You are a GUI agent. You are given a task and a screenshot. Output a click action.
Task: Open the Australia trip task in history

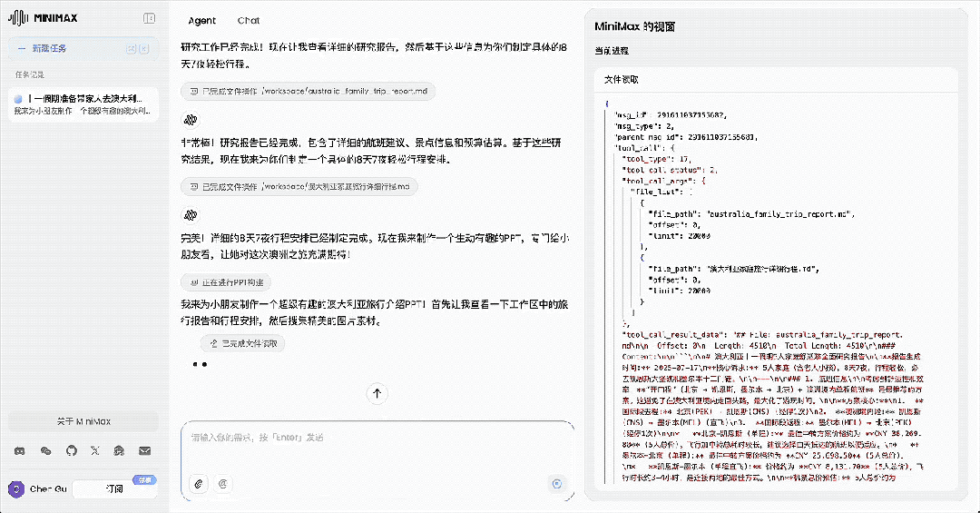pyautogui.click(x=83, y=104)
